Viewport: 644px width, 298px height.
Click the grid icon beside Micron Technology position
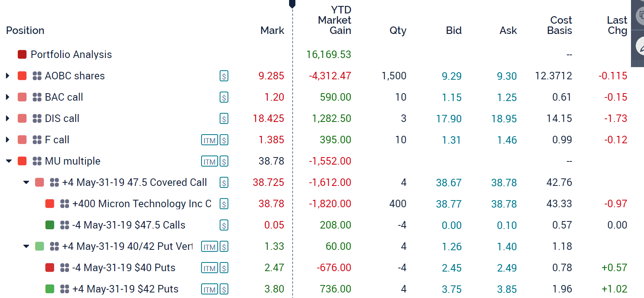pyautogui.click(x=65, y=204)
